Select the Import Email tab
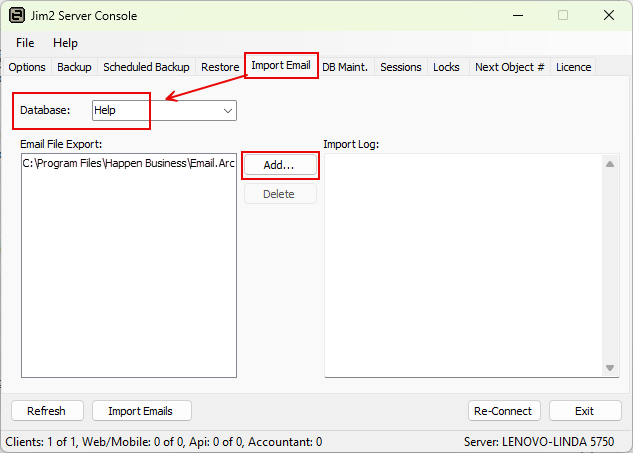 [281, 65]
